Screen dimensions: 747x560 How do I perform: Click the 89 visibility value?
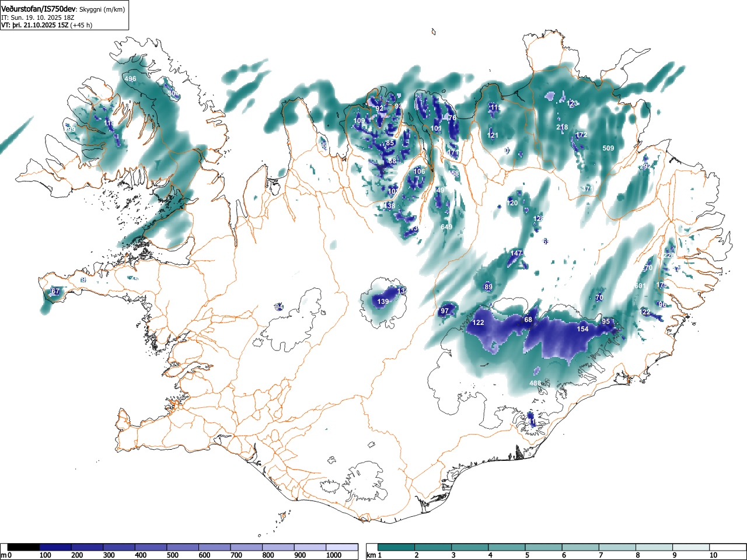pos(488,287)
